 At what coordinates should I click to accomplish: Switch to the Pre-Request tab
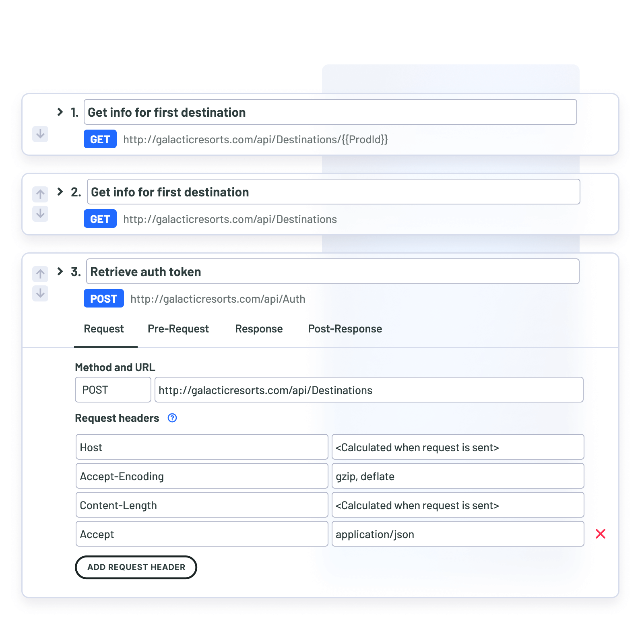tap(178, 329)
